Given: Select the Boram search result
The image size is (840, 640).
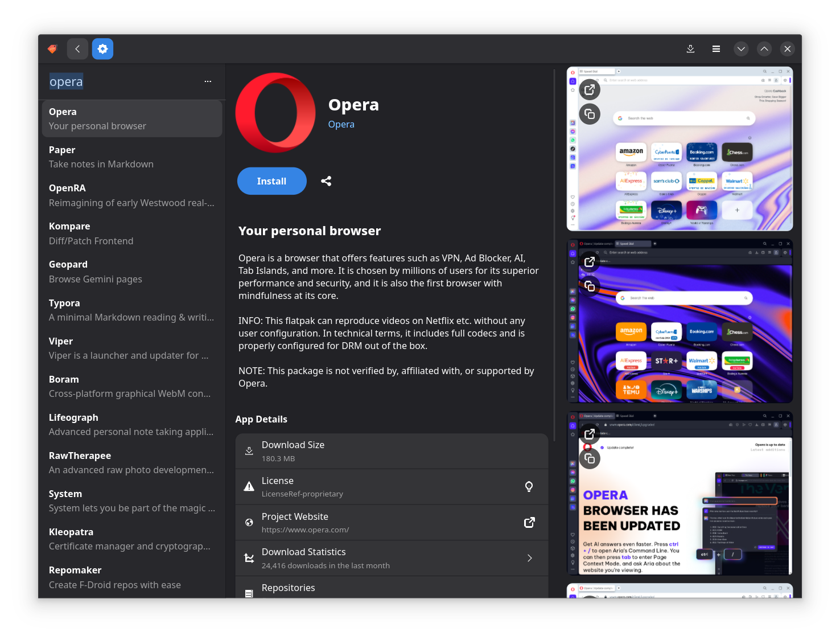Looking at the screenshot, I should point(132,386).
